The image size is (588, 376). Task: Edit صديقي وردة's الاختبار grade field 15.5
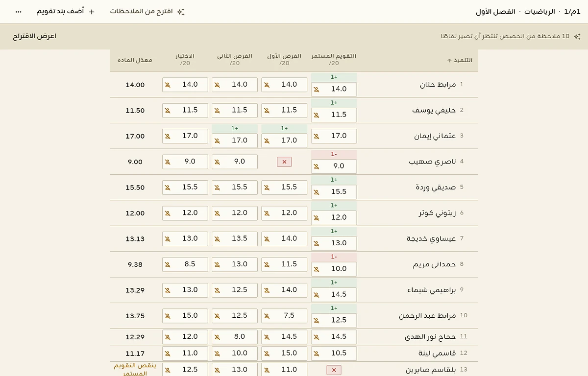pos(185,188)
